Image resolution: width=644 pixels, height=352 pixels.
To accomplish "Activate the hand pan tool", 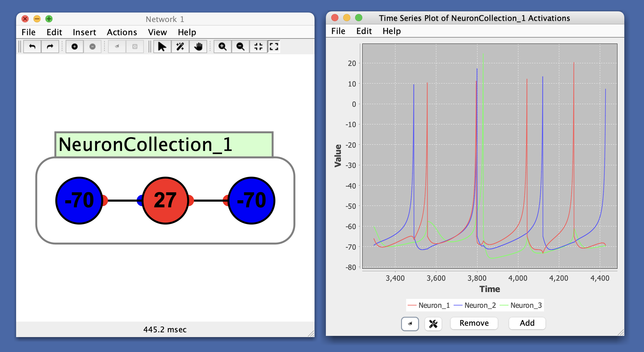I will [198, 47].
